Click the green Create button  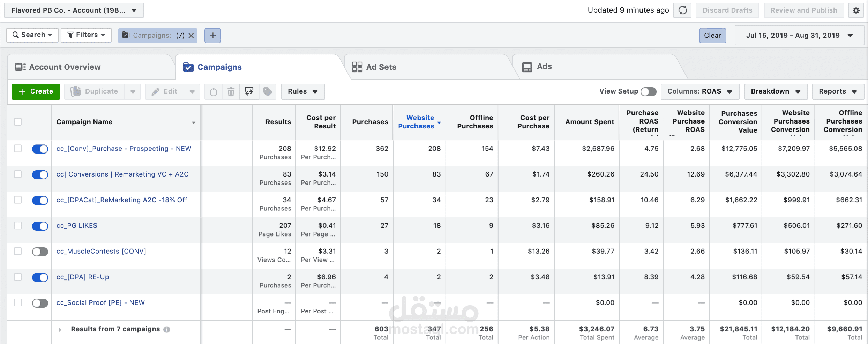(x=36, y=91)
